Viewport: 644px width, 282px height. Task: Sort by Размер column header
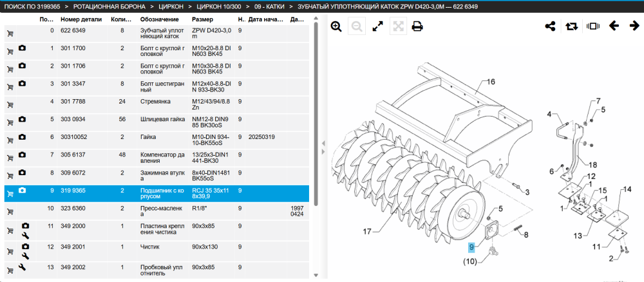(x=202, y=19)
